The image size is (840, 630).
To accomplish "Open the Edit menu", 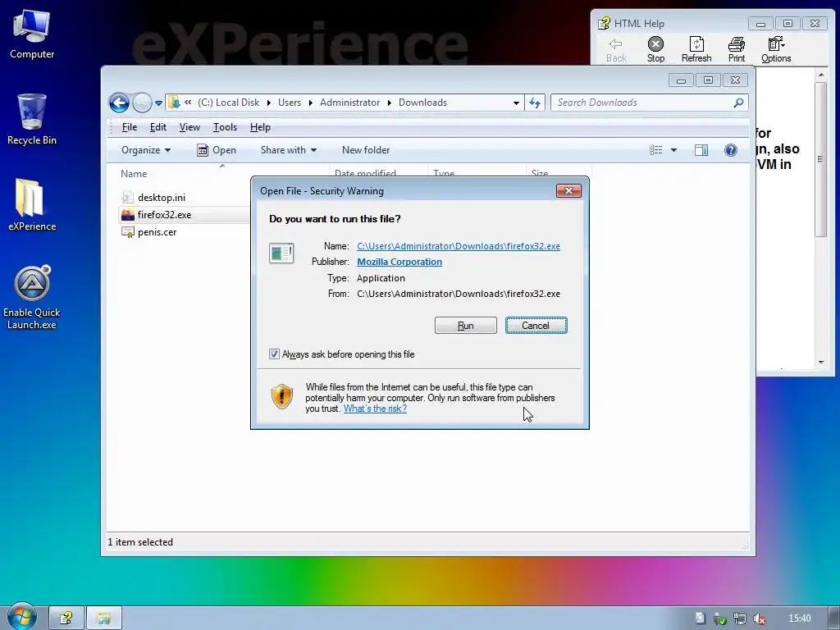I will tap(158, 127).
